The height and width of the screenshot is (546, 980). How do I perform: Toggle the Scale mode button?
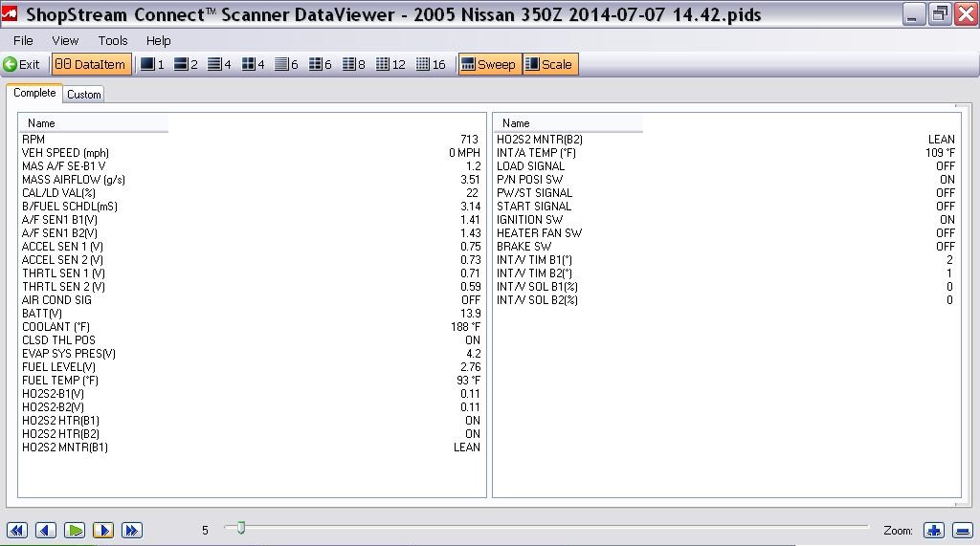pos(550,64)
